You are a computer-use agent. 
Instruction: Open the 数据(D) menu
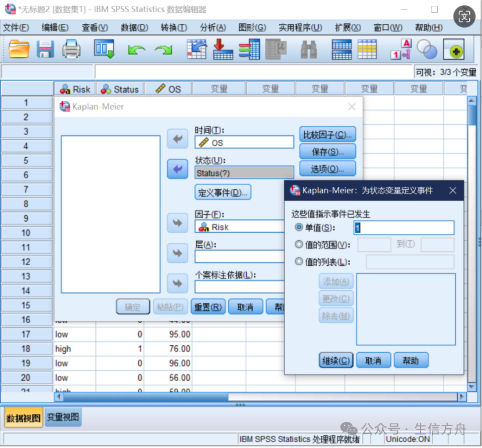(134, 28)
